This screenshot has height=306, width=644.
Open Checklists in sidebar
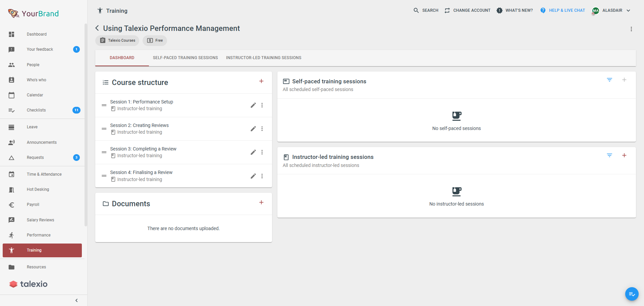pyautogui.click(x=42, y=110)
